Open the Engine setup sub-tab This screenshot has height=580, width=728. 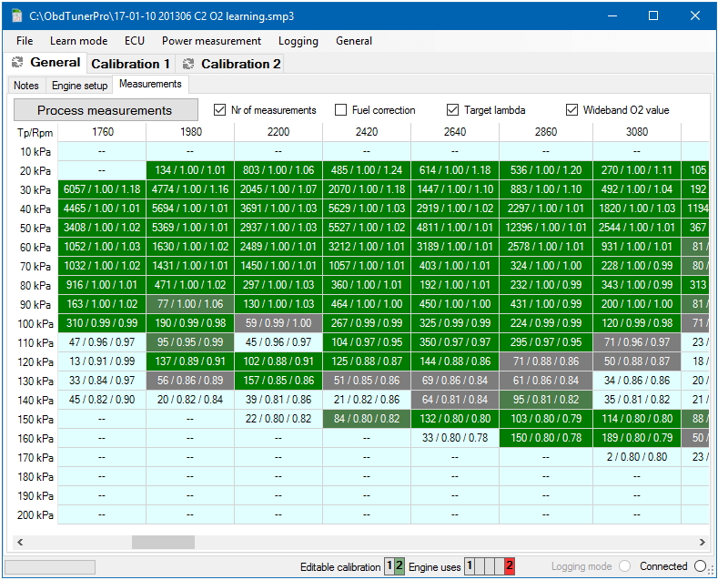[80, 86]
